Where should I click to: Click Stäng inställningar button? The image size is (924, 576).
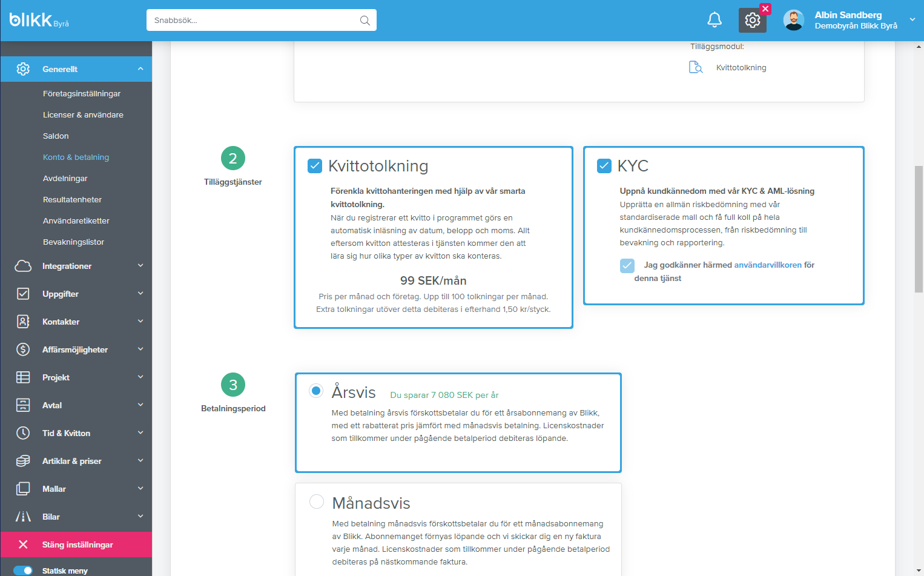(76, 545)
